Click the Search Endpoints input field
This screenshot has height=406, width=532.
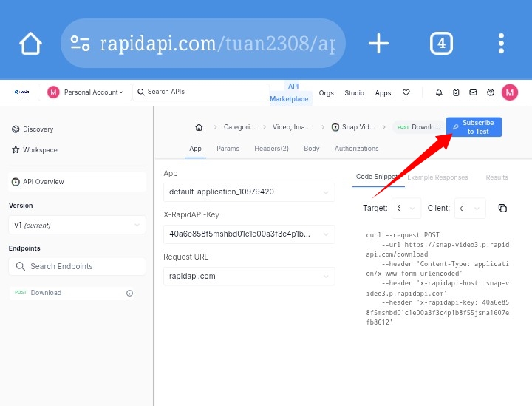[77, 266]
